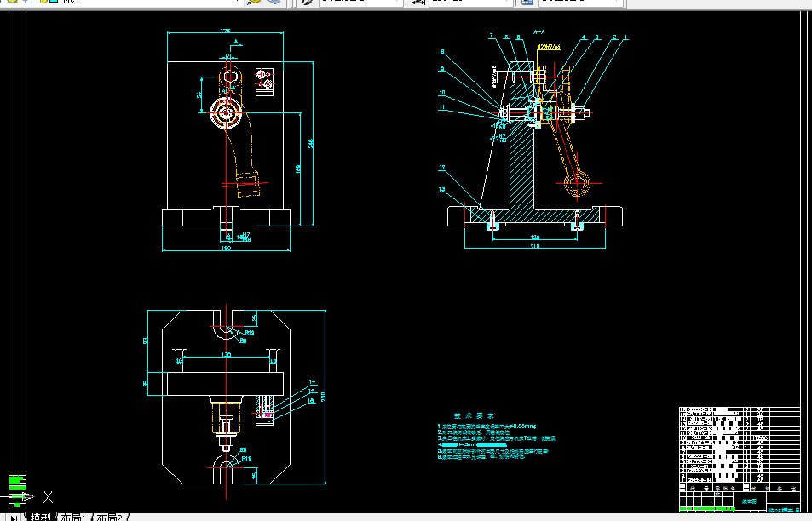Switch to the 模型 model tab
Viewport: 812px width, 521px height.
click(x=40, y=517)
